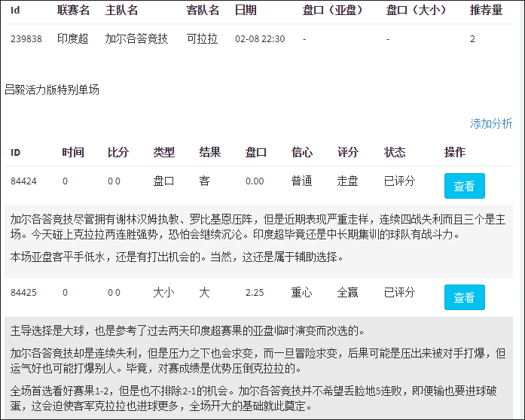Image resolution: width=525 pixels, height=420 pixels.
Task: Click analysis ID 84425
Action: click(x=23, y=293)
